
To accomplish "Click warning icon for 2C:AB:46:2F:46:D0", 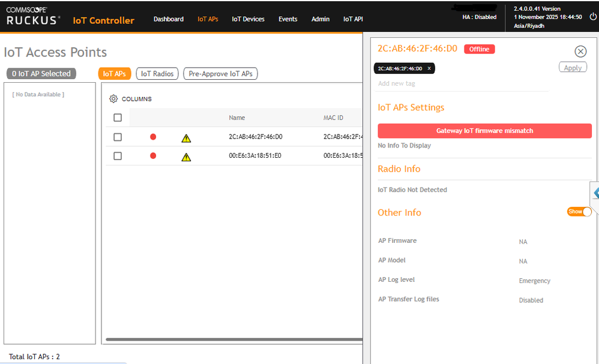I will tap(186, 138).
